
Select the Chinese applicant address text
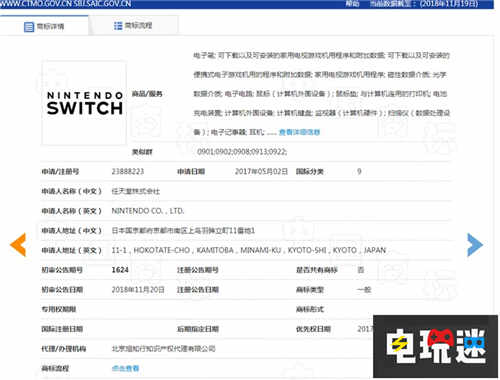pos(183,230)
